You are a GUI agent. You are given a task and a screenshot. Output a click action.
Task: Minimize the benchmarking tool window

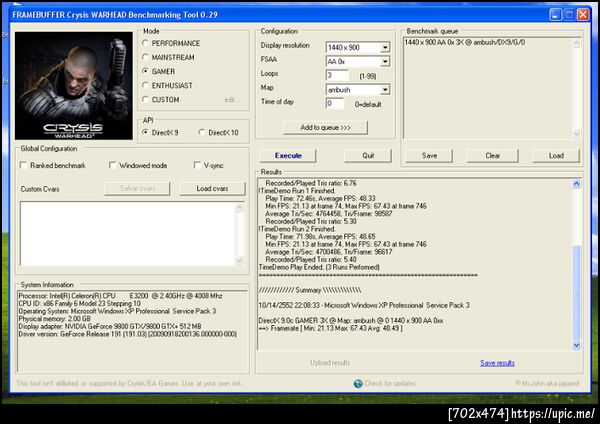[556, 15]
